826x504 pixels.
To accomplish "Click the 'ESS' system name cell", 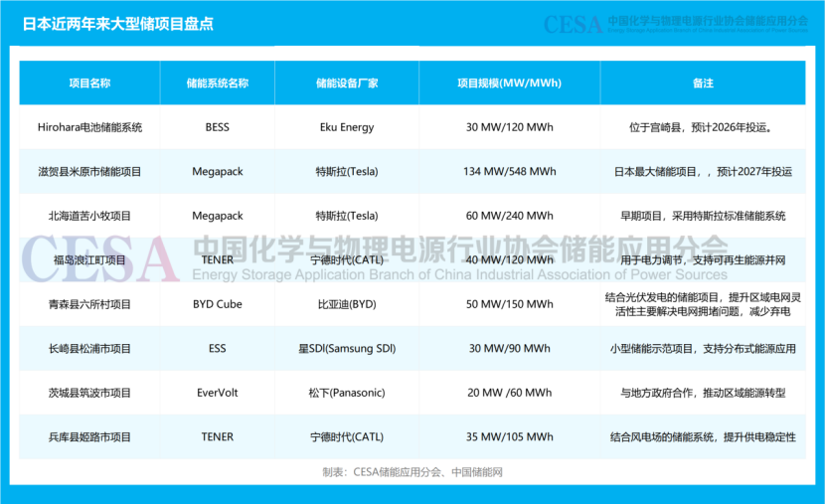I will 217,349.
